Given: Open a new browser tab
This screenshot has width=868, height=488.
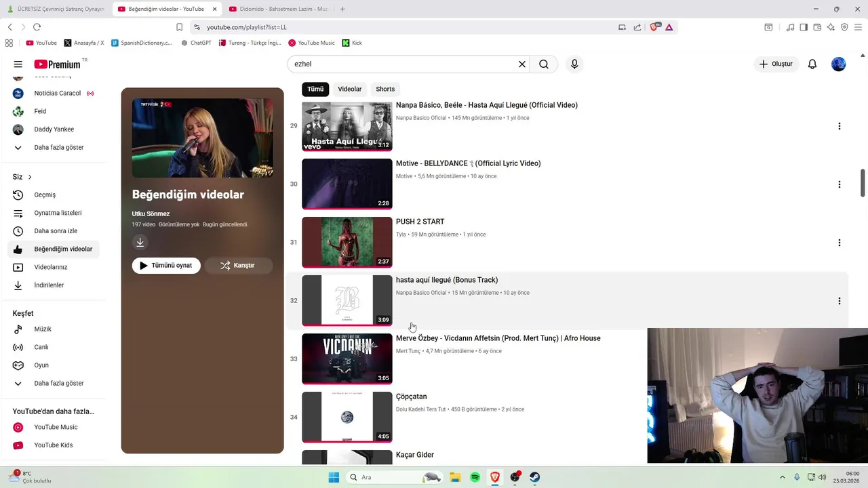Looking at the screenshot, I should coord(342,9).
